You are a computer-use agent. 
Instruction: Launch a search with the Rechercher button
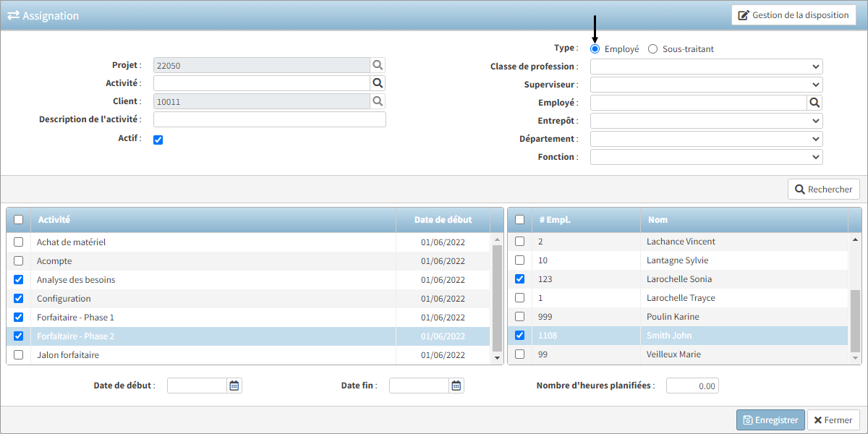pyautogui.click(x=823, y=189)
